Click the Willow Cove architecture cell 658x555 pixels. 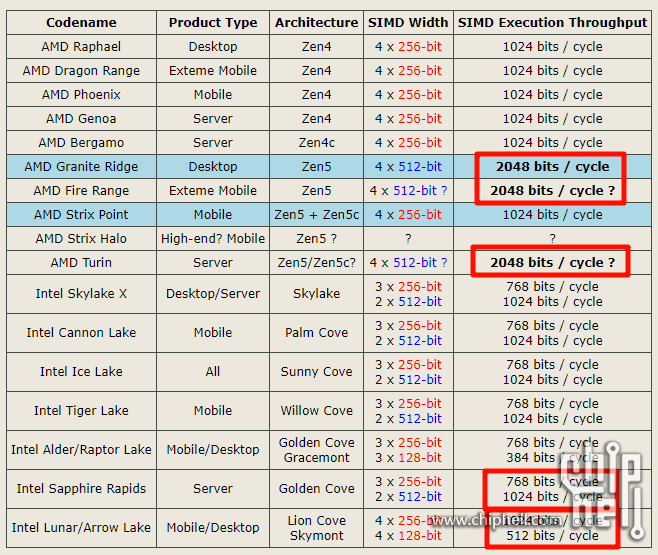pos(316,411)
